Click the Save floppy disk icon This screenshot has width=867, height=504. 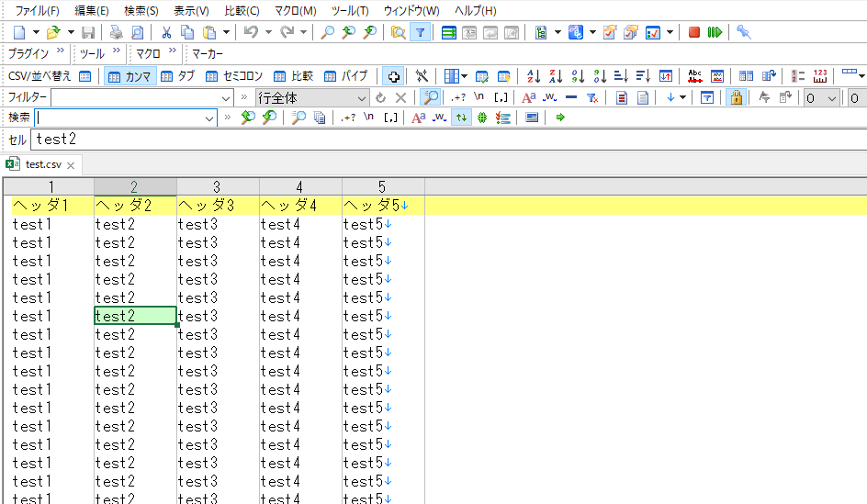pos(88,33)
